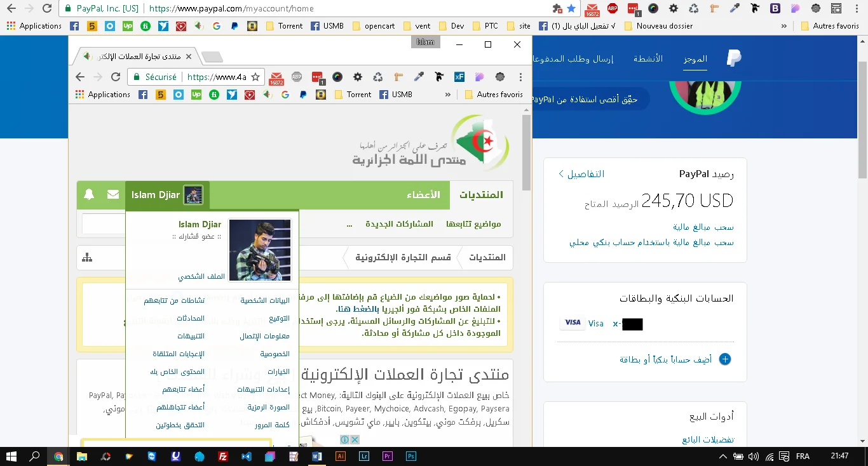868x466 pixels.
Task: Click the PayPal logo in the blue header
Action: point(734,58)
